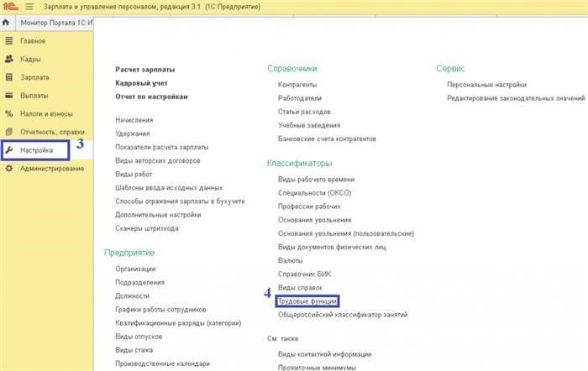Open the Отчетность, справки section

[x=52, y=132]
